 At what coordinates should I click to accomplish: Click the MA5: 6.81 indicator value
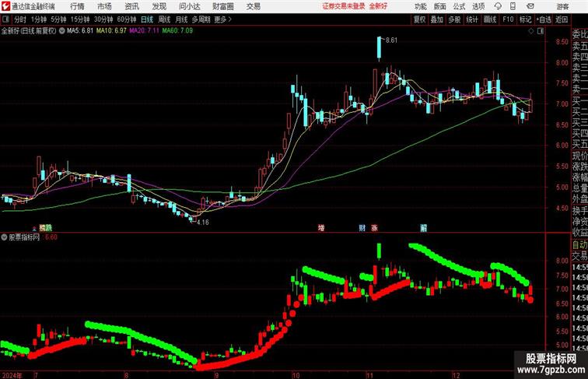pos(80,31)
